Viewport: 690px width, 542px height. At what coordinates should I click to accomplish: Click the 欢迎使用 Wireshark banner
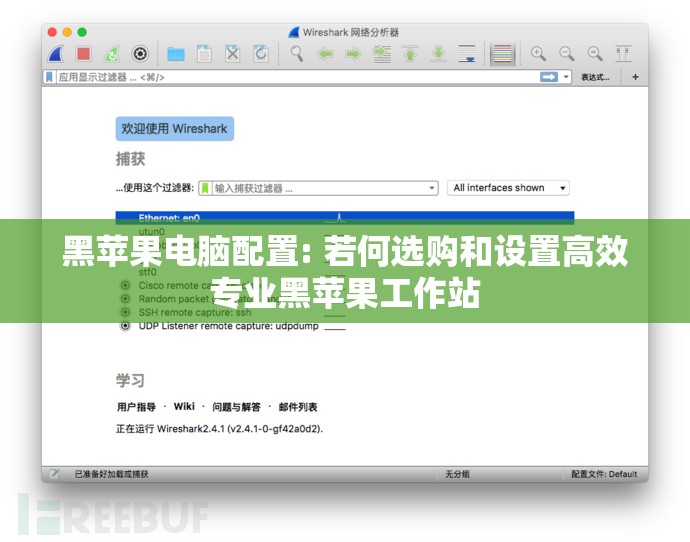point(175,128)
